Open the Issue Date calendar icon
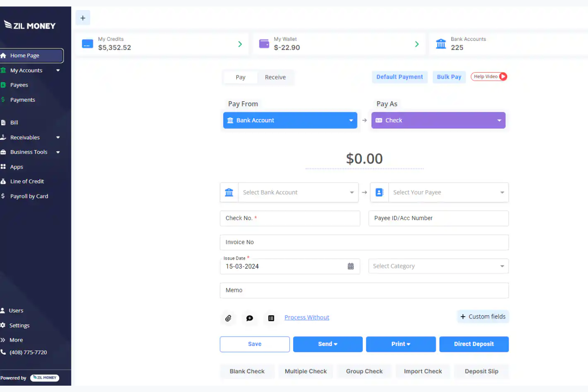This screenshot has height=392, width=588. [x=350, y=266]
